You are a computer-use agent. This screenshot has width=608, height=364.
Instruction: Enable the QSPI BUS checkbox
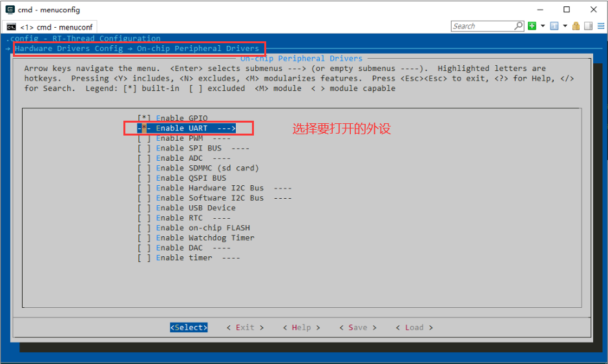point(143,178)
